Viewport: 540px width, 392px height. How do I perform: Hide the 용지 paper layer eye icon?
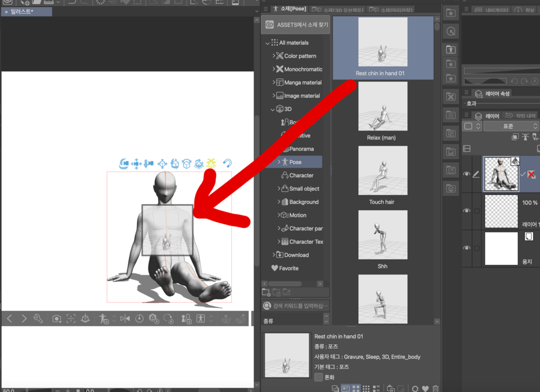point(467,247)
